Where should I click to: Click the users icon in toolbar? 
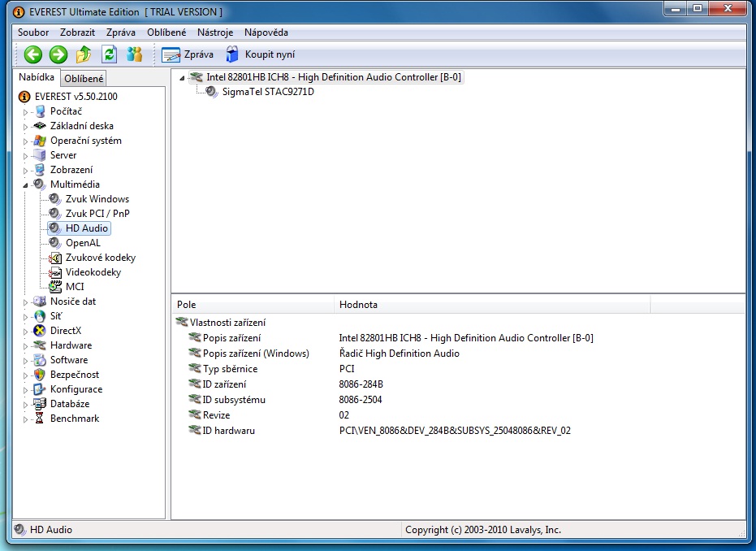[x=134, y=54]
